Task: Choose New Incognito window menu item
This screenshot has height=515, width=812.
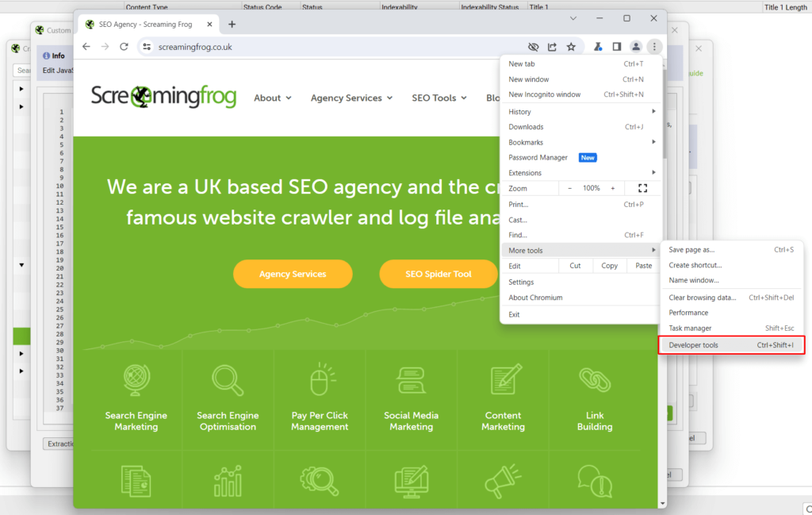Action: pos(545,94)
